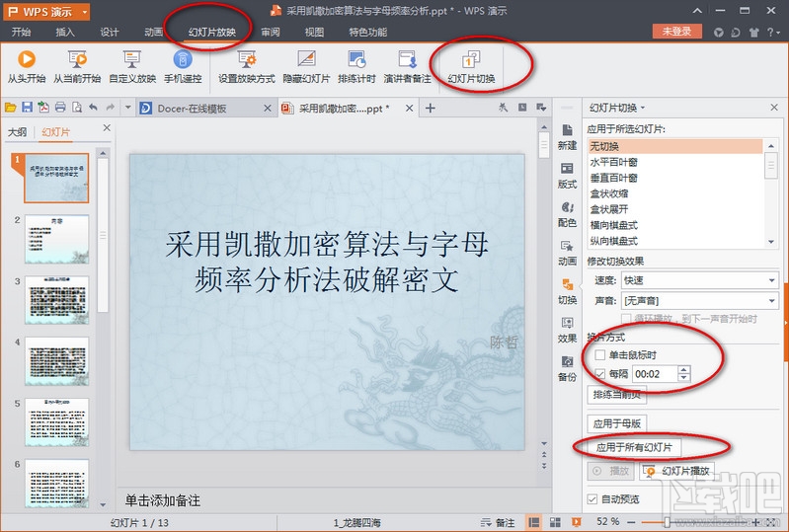The height and width of the screenshot is (532, 789).
Task: Click print preview icon
Action: click(x=77, y=108)
